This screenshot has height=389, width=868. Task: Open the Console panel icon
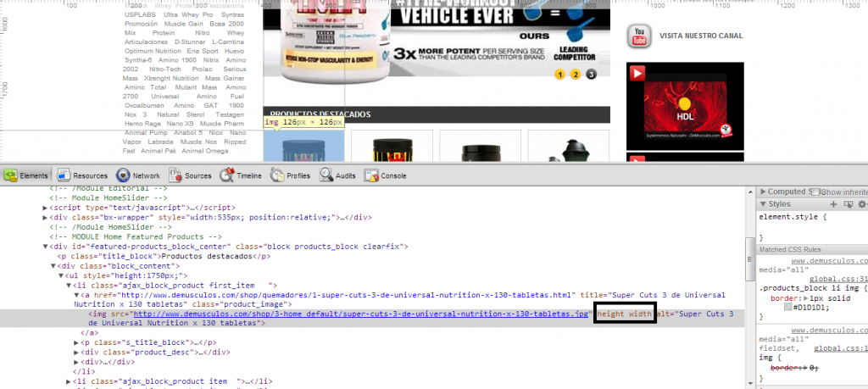371,175
